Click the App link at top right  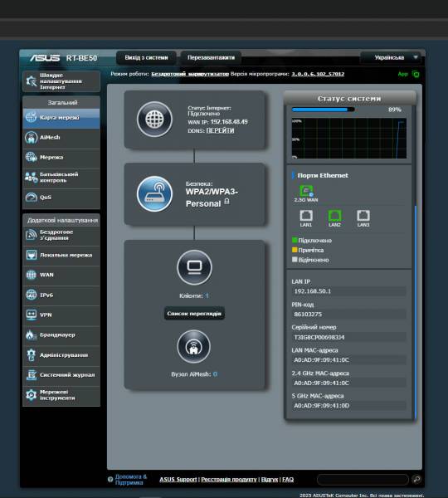pyautogui.click(x=403, y=74)
